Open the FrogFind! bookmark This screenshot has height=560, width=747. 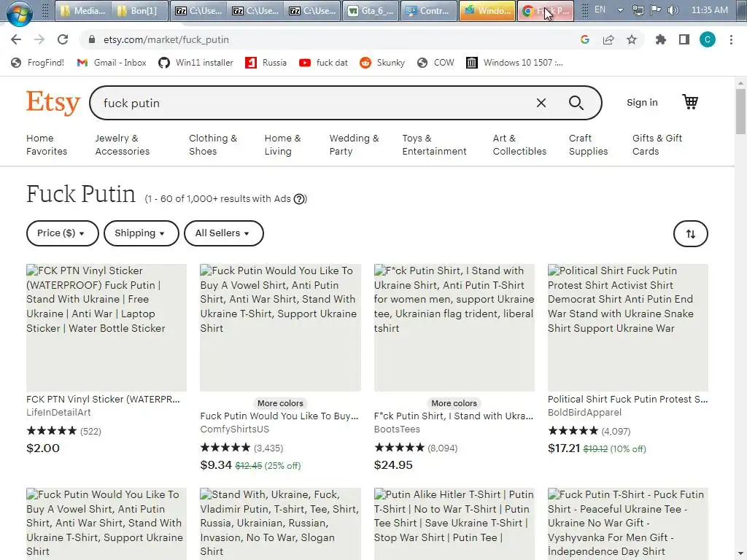click(x=37, y=63)
